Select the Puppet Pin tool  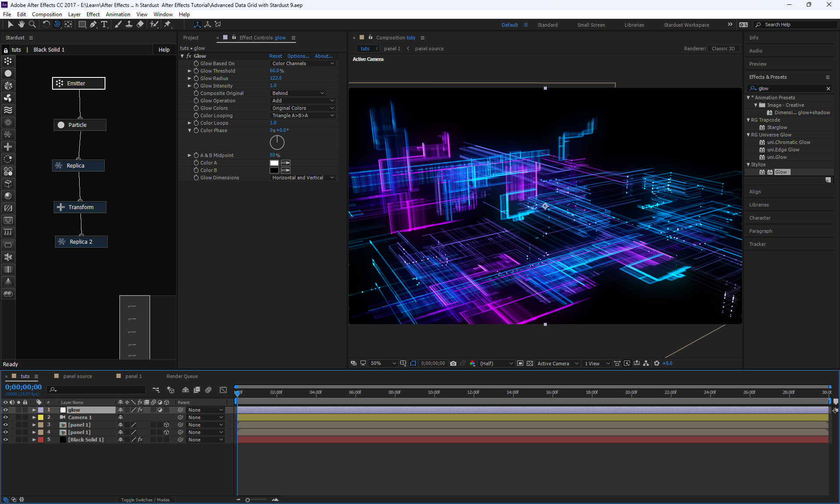coord(167,24)
